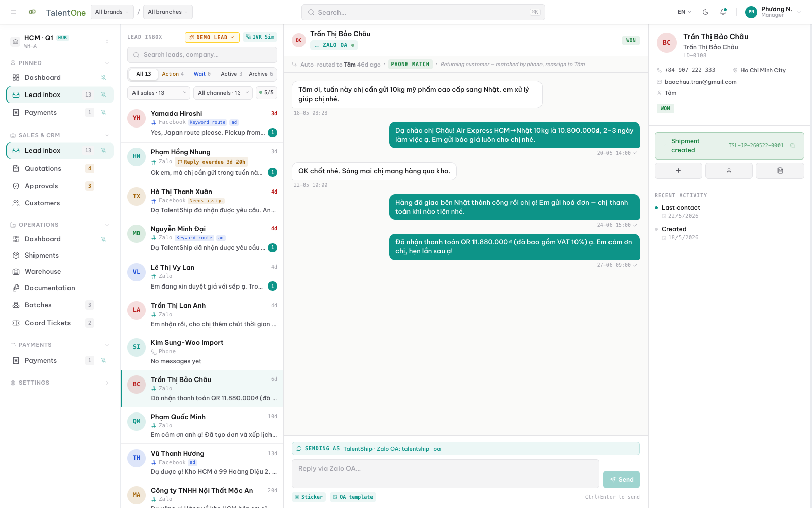
Task: Open Nguyễn Minh Đại's conversation
Action: click(202, 238)
